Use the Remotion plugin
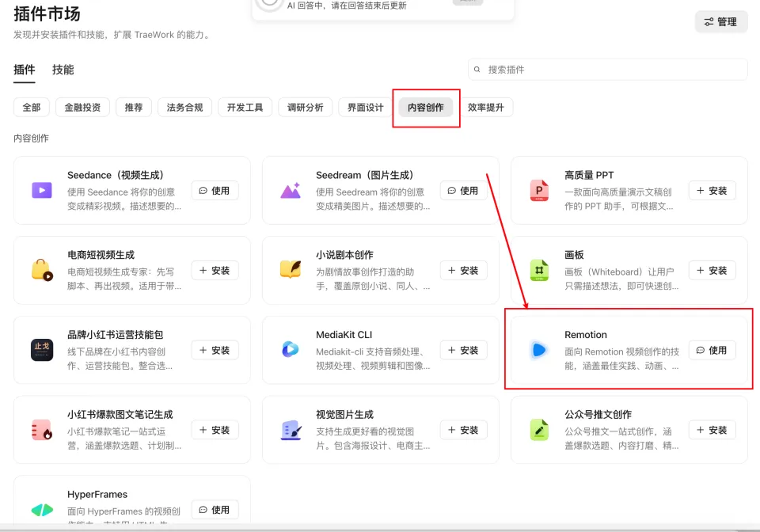 coord(712,350)
